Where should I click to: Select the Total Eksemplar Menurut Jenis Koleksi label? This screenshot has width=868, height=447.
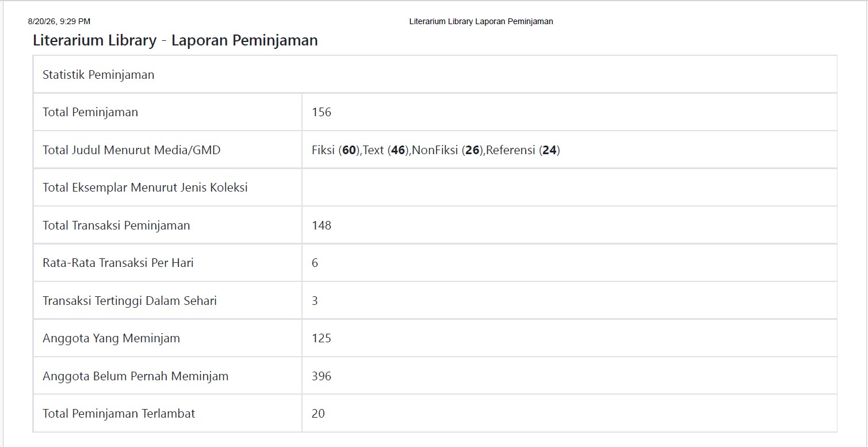tap(145, 188)
